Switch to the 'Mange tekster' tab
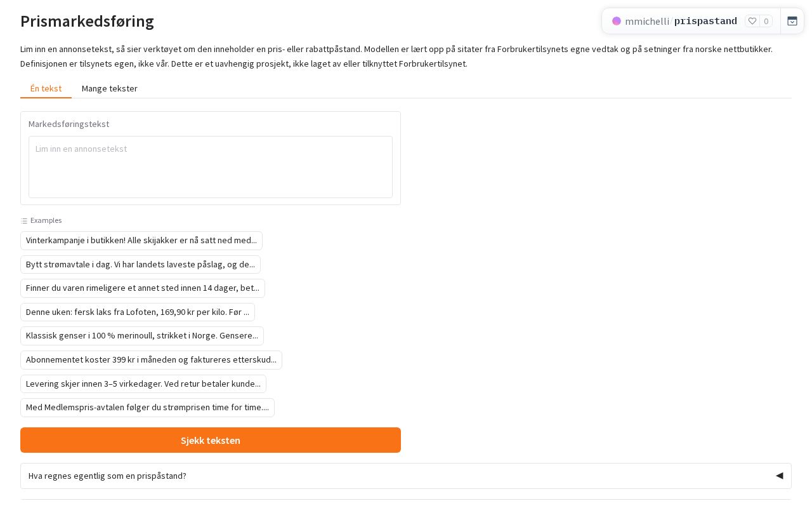Image resolution: width=812 pixels, height=508 pixels. pyautogui.click(x=110, y=88)
